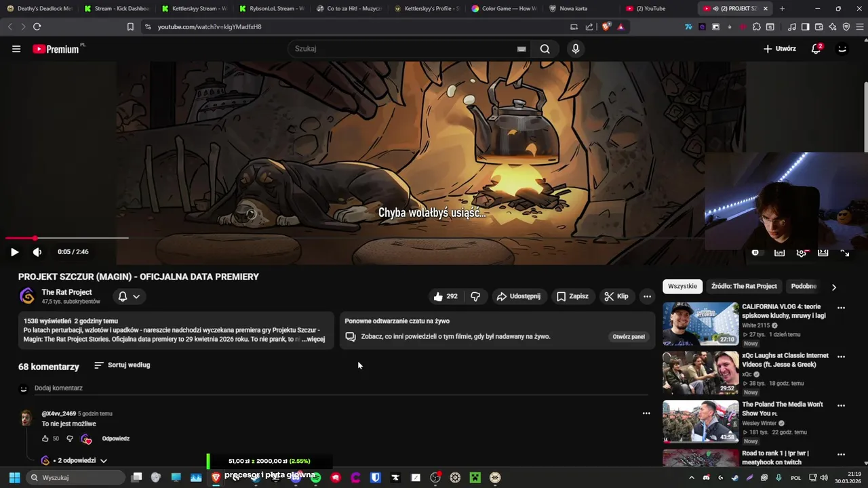Bookmark this page icon in address bar

130,26
